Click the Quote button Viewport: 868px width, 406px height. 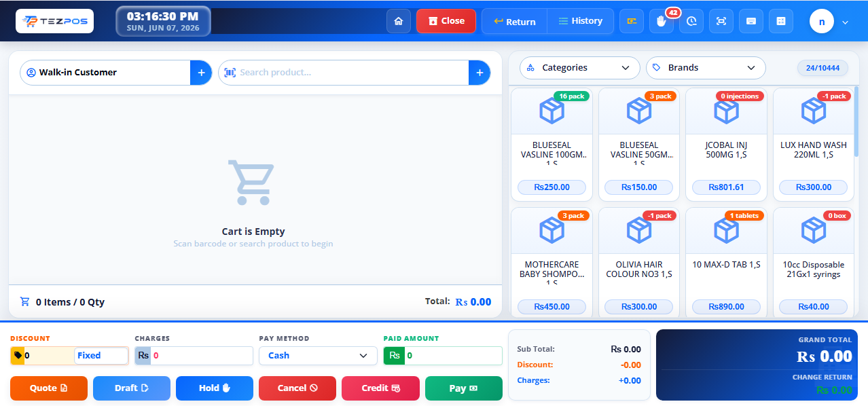pos(49,388)
